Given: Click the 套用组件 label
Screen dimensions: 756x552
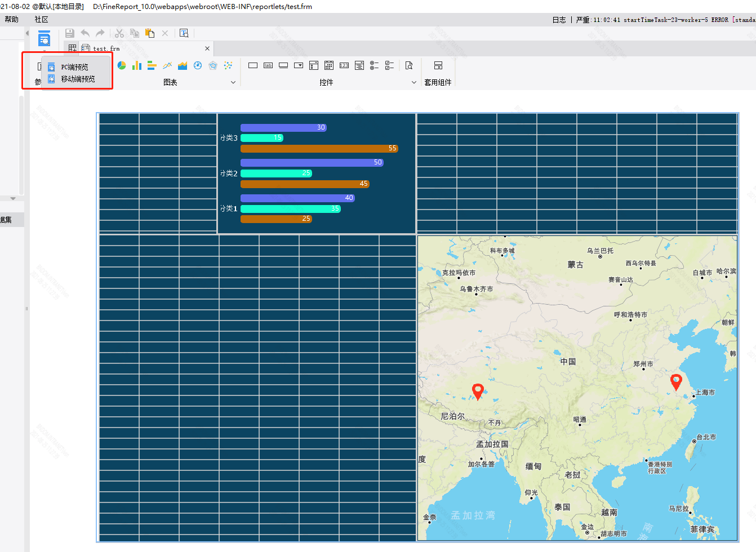Looking at the screenshot, I should point(438,82).
